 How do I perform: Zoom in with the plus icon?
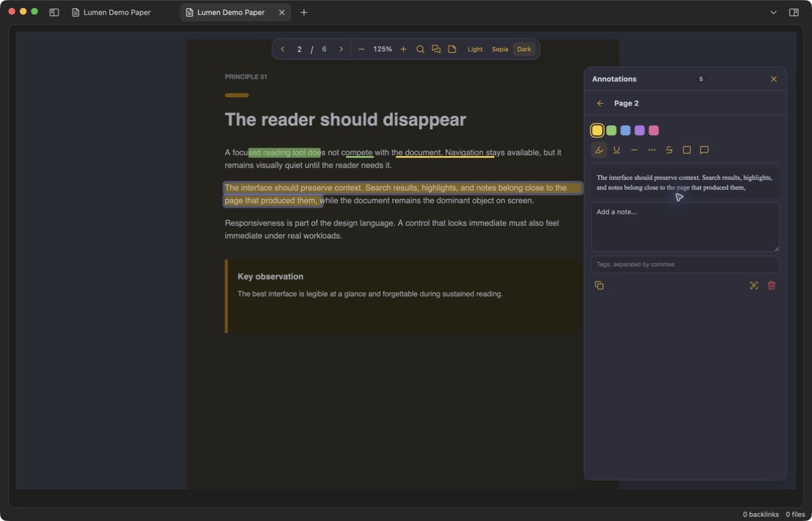(403, 49)
